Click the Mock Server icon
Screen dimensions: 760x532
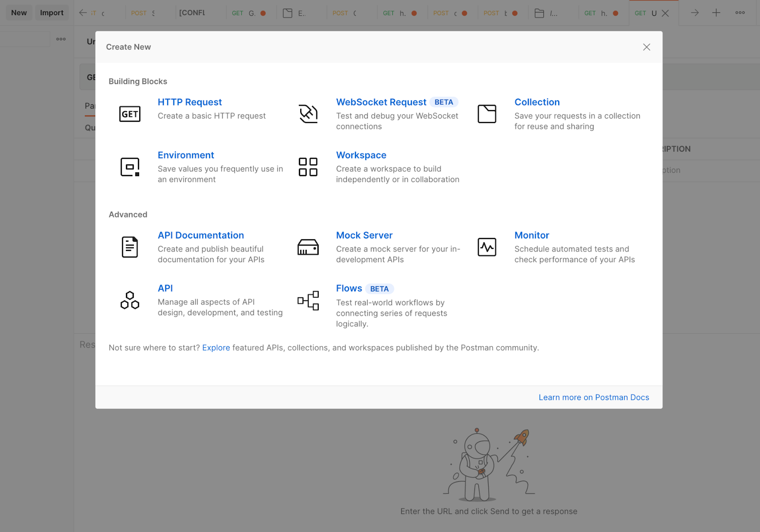point(308,247)
